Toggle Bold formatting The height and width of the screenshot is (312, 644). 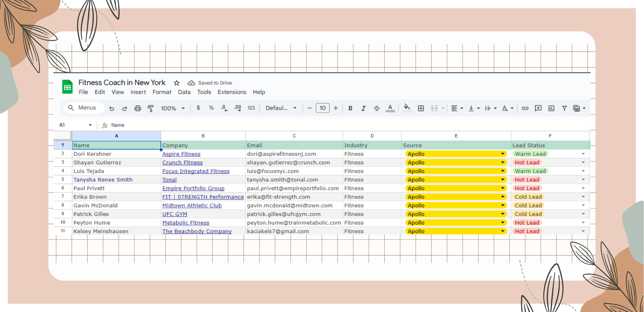350,108
